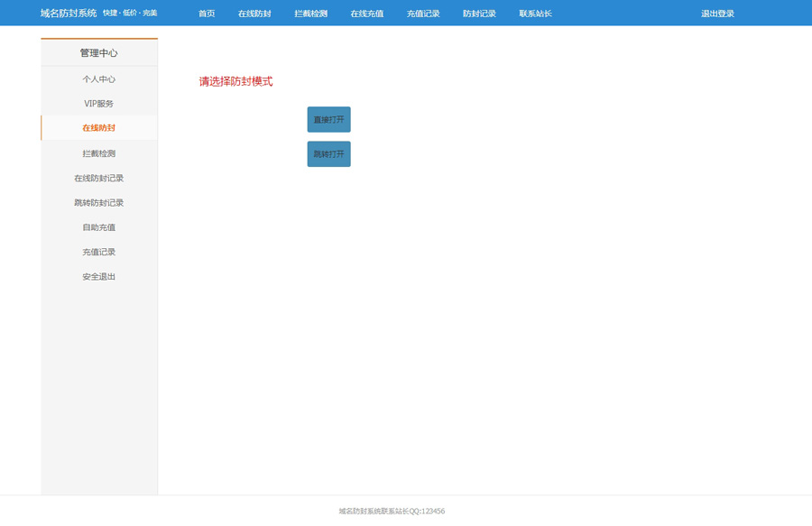Viewport: 812px width, 526px height.
Task: Open 个人中心 in the sidebar
Action: tap(99, 79)
